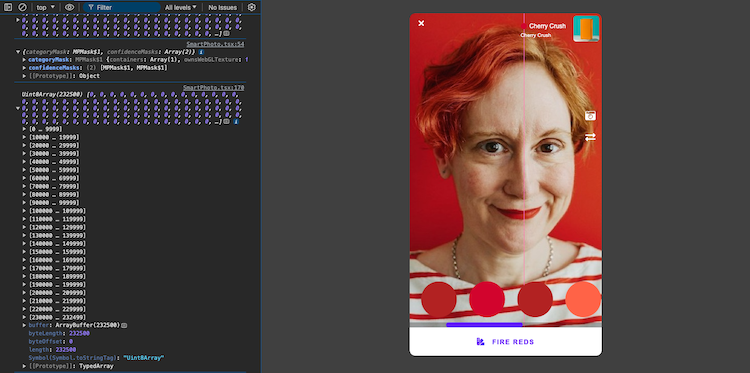
Task: Click the info badge next to Array(2)
Action: [202, 52]
